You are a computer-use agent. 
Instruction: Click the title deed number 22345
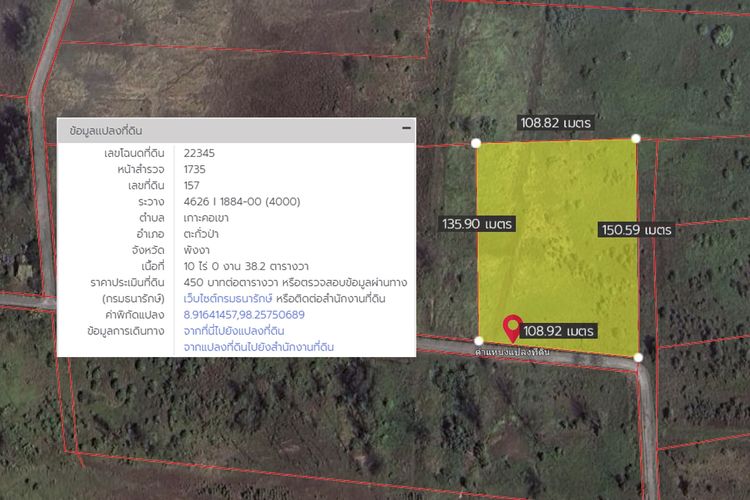(x=199, y=153)
